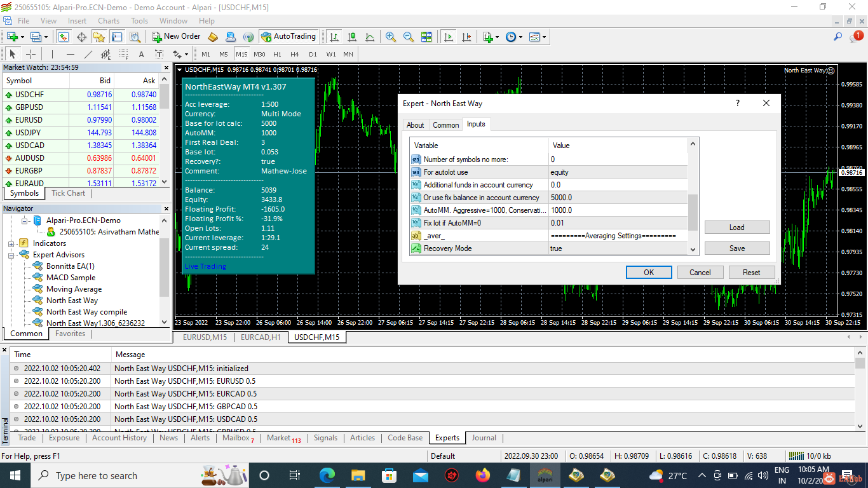Click OK in the Expert dialog
The width and height of the screenshot is (868, 488).
pos(649,272)
